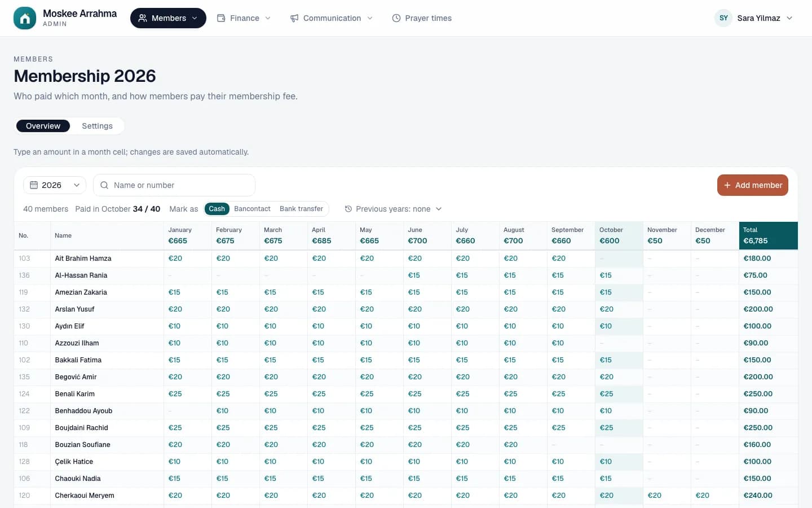Click the history icon beside Previous years

348,209
